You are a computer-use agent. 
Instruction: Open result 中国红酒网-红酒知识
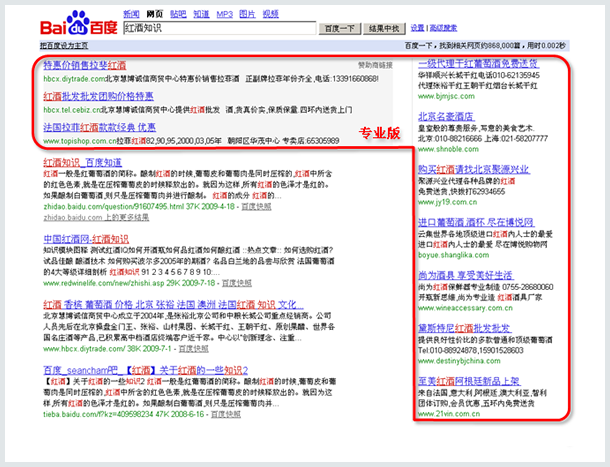coord(86,239)
